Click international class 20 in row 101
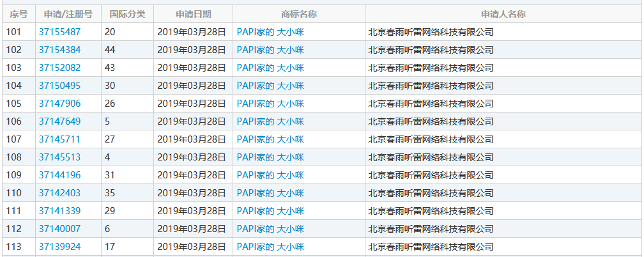 pos(110,32)
